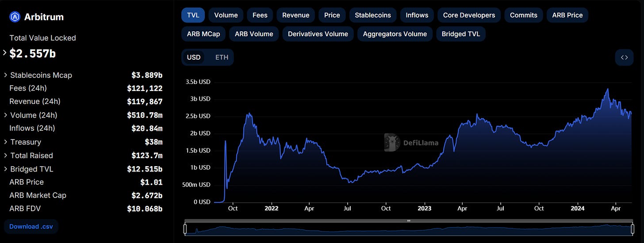
Task: Click the $119,867 revenue value
Action: click(x=145, y=102)
